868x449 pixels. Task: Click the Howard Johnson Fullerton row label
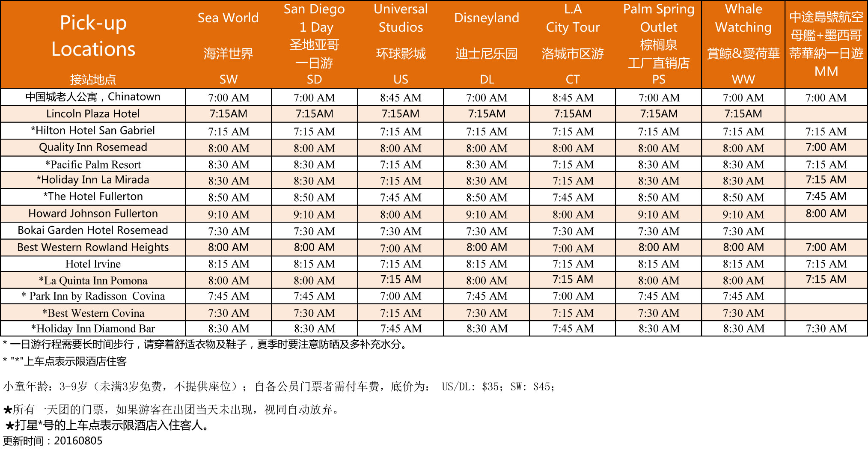click(93, 214)
